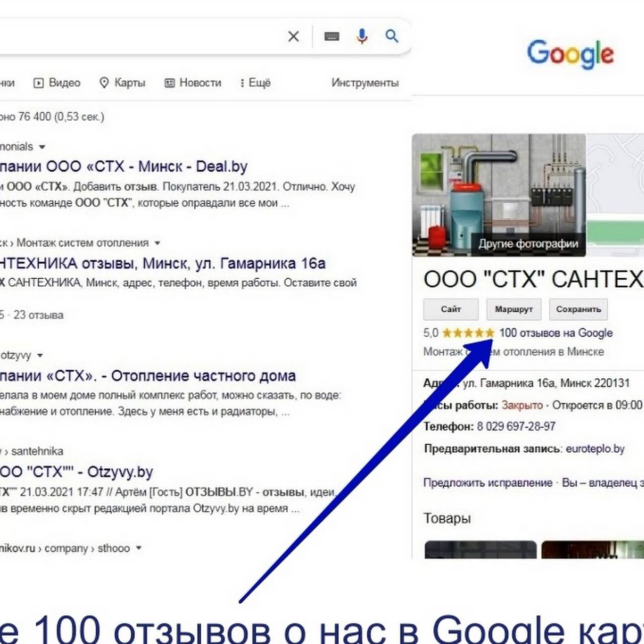The image size is (644, 644).
Task: Call phone number 8 029 697-28-97
Action: pyautogui.click(x=516, y=427)
